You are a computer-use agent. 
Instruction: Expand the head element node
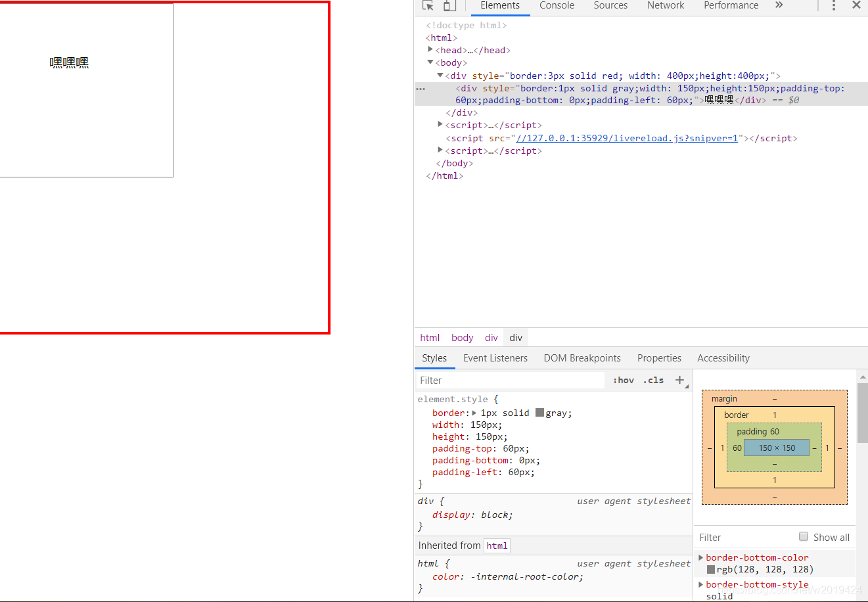tap(430, 50)
